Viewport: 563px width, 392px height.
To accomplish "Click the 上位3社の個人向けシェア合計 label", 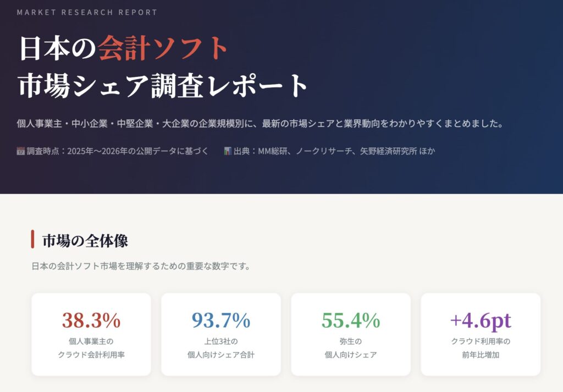I will coord(221,348).
